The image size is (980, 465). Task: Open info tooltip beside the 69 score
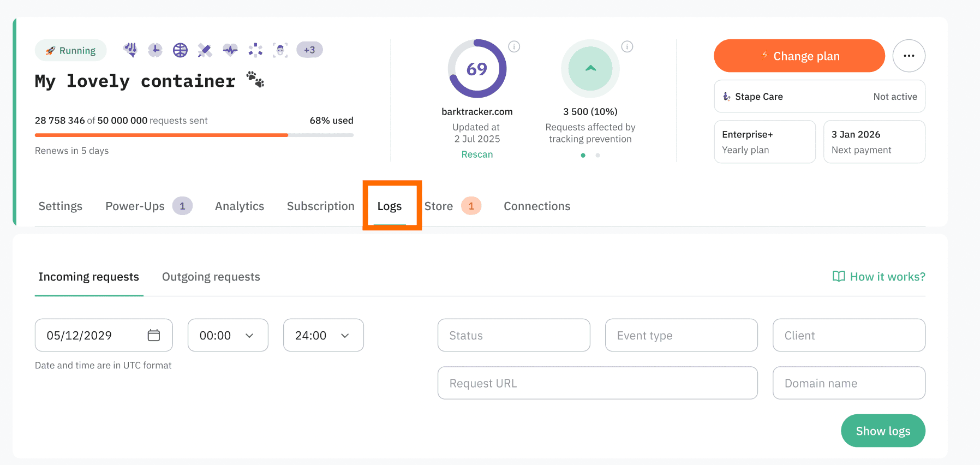[514, 46]
